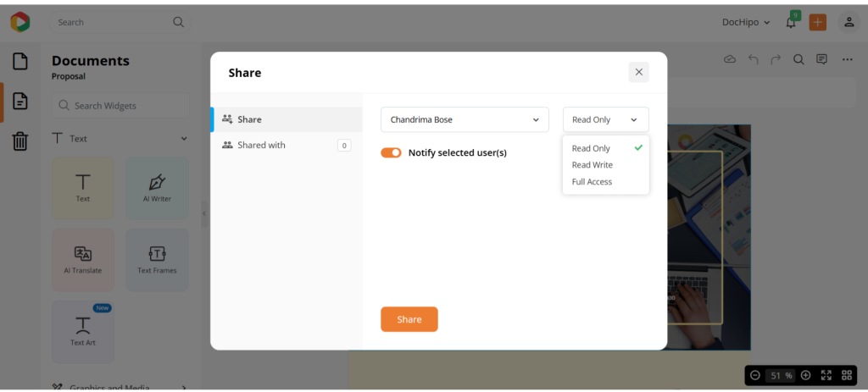Click the orange Share button

409,319
